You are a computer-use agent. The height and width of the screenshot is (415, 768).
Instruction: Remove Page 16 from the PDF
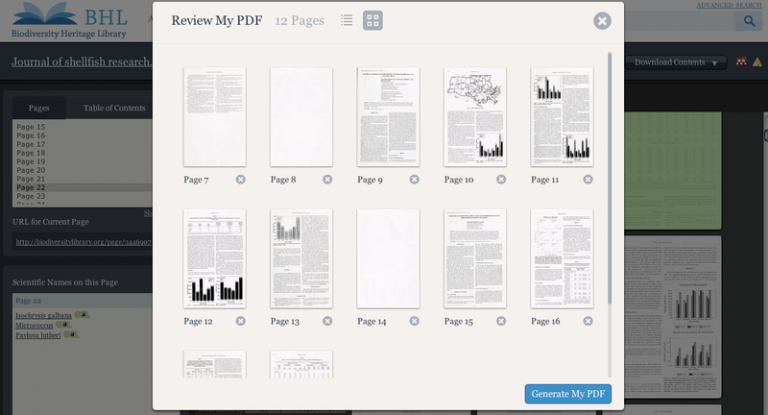pos(588,321)
